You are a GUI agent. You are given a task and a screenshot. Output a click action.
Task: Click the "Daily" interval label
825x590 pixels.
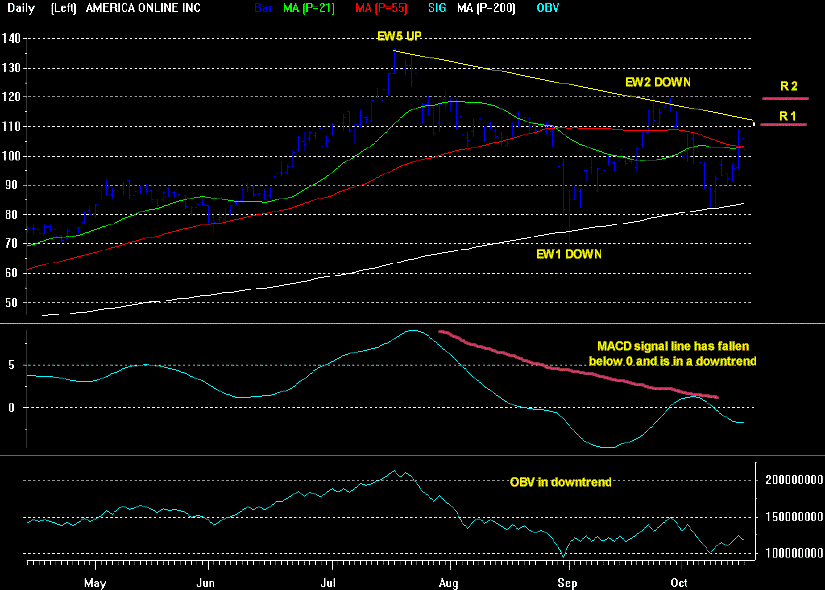(x=21, y=8)
